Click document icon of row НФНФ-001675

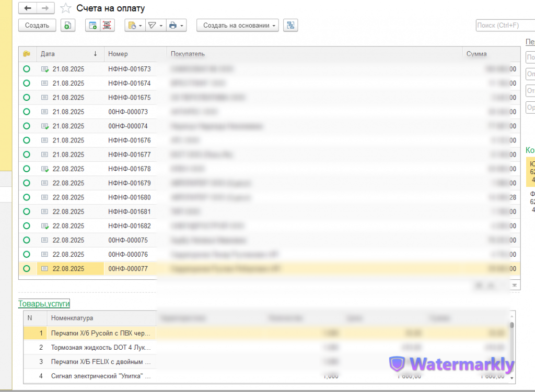pyautogui.click(x=44, y=98)
